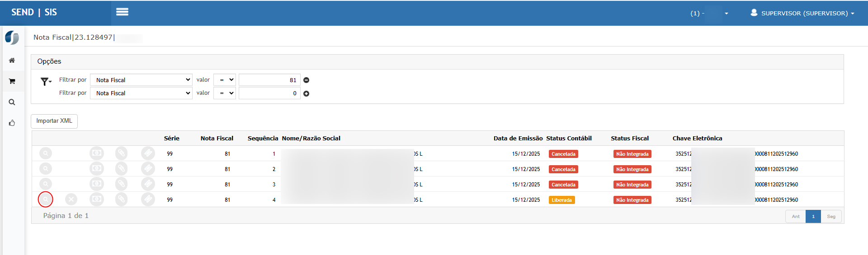Open the SUPERVISOR user menu
Viewport: 868px width, 255px height.
pyautogui.click(x=802, y=13)
